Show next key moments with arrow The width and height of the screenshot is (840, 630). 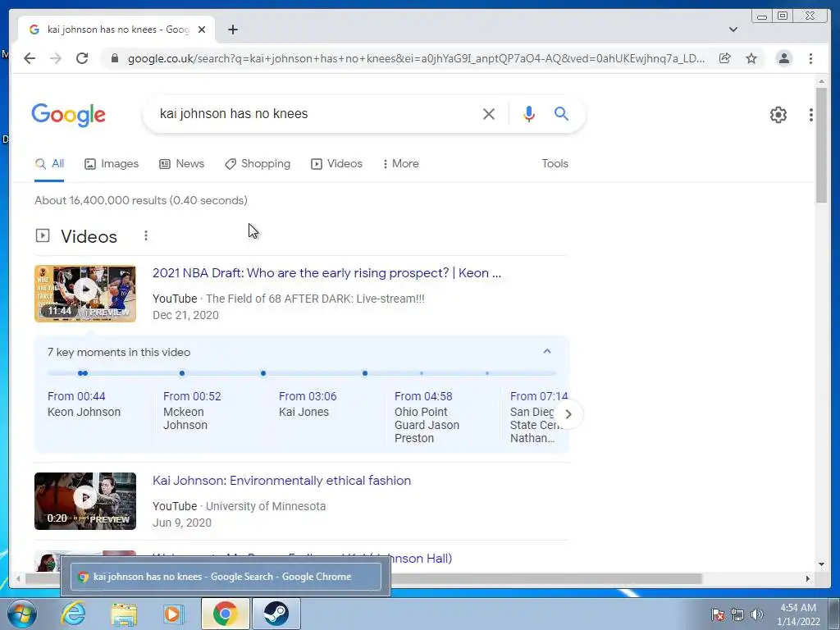click(568, 414)
